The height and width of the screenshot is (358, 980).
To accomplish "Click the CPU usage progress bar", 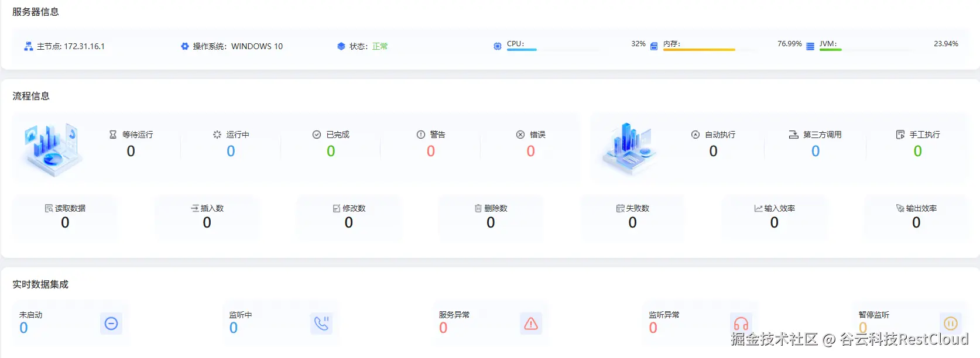I will (554, 50).
